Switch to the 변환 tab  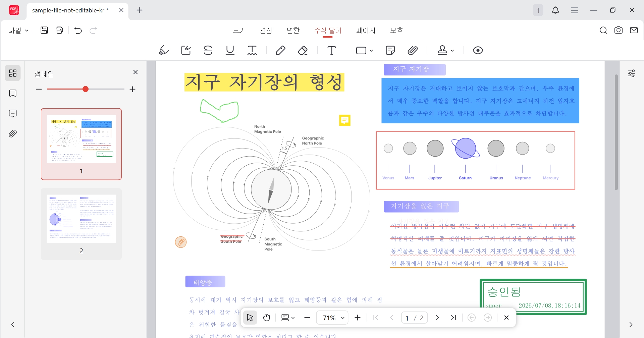click(293, 30)
